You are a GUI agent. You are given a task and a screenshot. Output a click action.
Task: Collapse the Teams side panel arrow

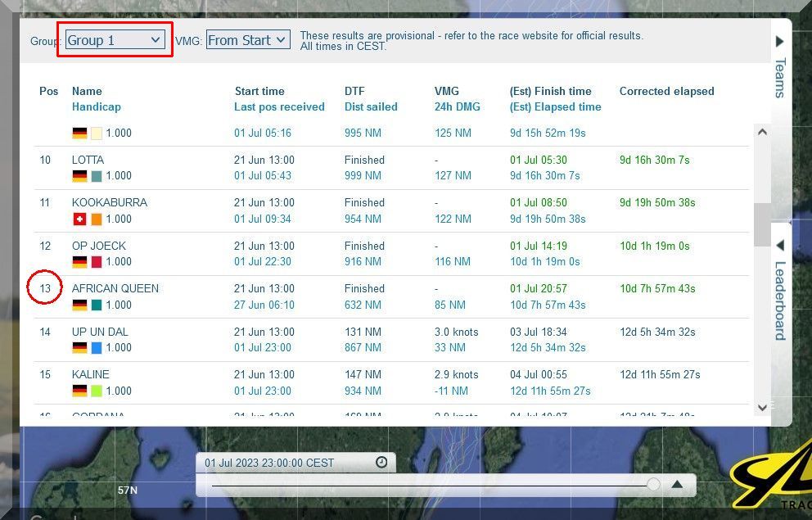[x=780, y=42]
